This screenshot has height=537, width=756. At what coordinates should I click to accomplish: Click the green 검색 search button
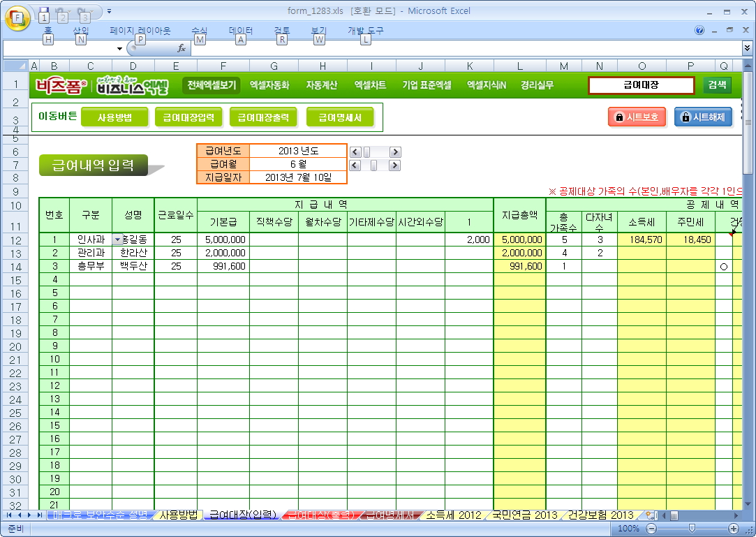[x=717, y=85]
